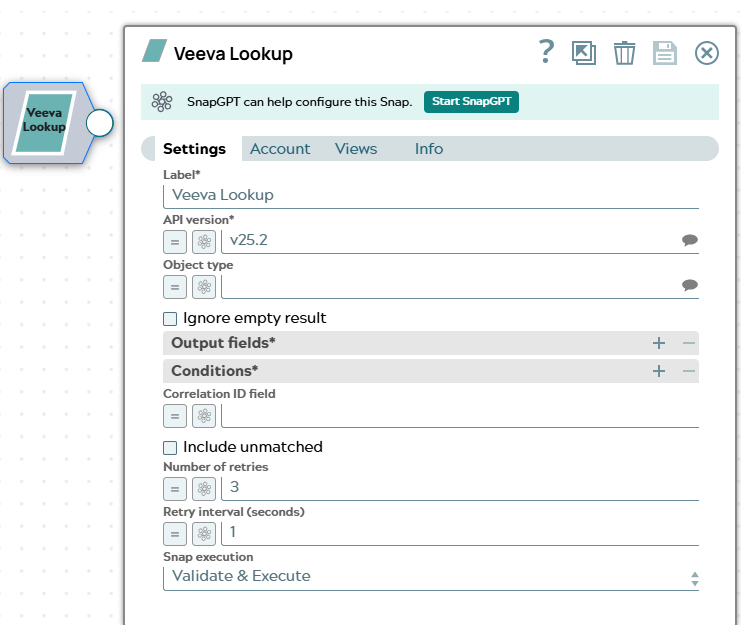Toggle expression for API version

pos(175,242)
